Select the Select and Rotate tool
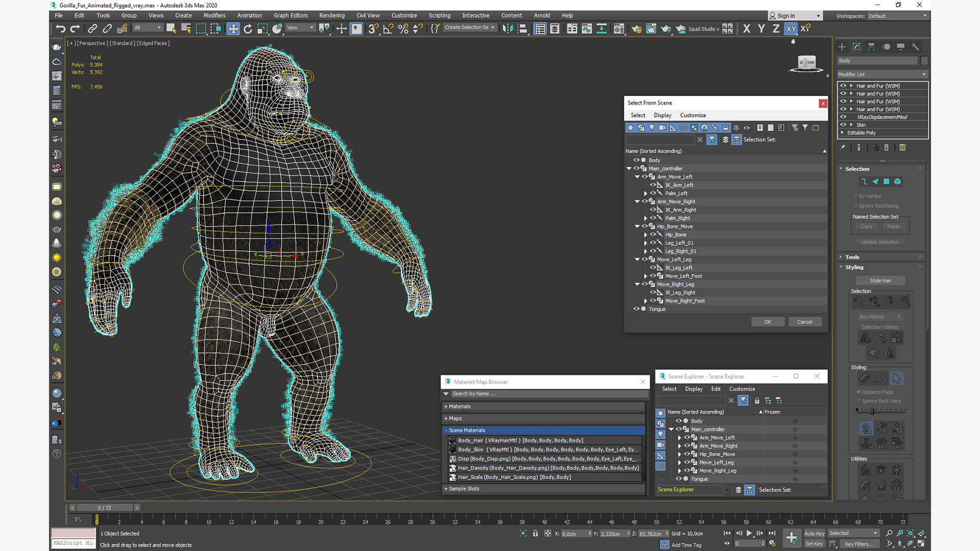Screen dimensions: 980x551 (x=248, y=29)
